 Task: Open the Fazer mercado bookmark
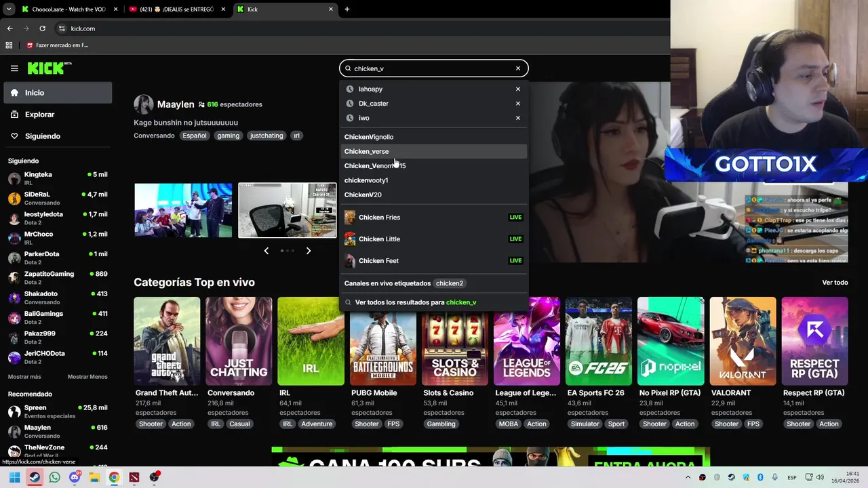58,45
